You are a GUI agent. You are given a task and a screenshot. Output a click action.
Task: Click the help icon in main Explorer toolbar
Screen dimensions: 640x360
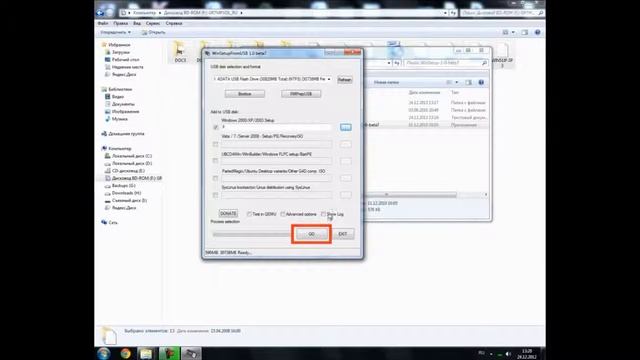coord(538,32)
